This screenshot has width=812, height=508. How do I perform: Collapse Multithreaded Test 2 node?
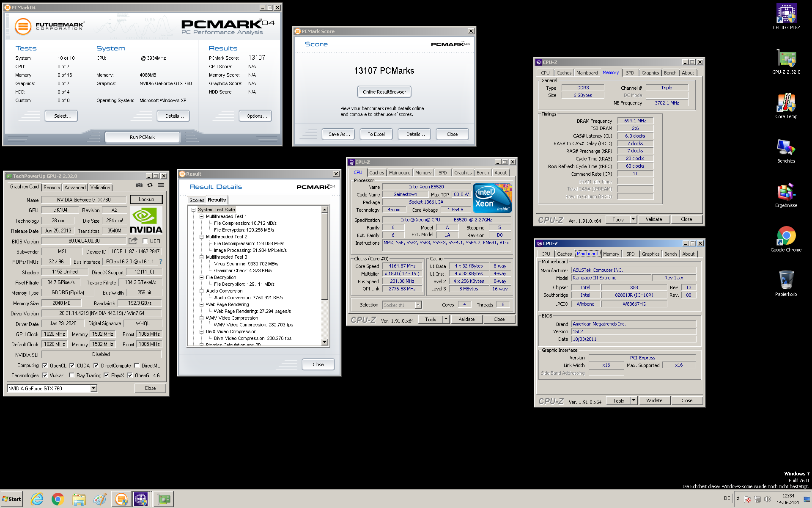click(202, 237)
